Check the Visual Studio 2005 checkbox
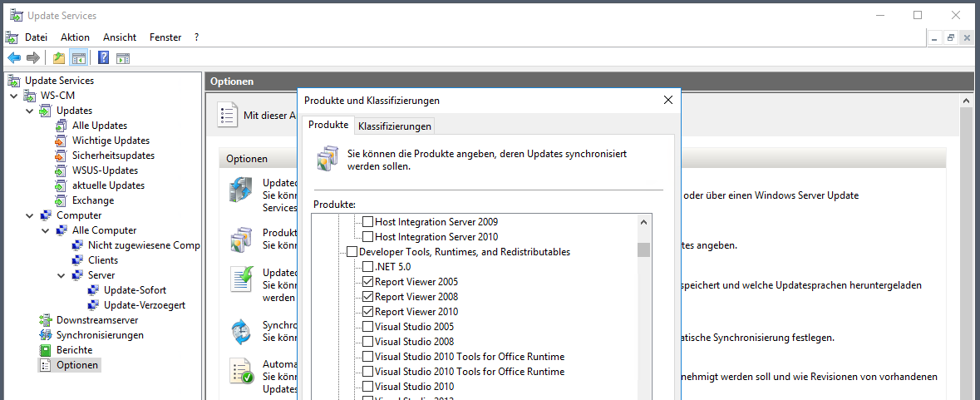This screenshot has height=400, width=980. pyautogui.click(x=368, y=327)
